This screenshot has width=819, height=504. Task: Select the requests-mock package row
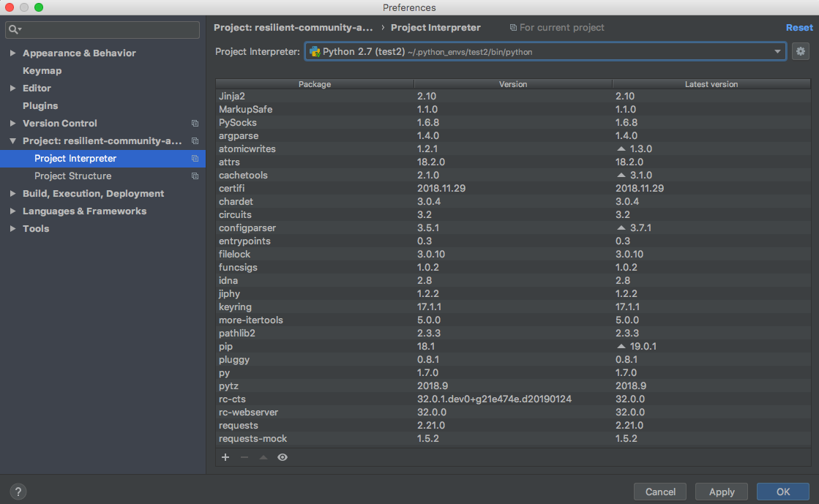(x=513, y=439)
